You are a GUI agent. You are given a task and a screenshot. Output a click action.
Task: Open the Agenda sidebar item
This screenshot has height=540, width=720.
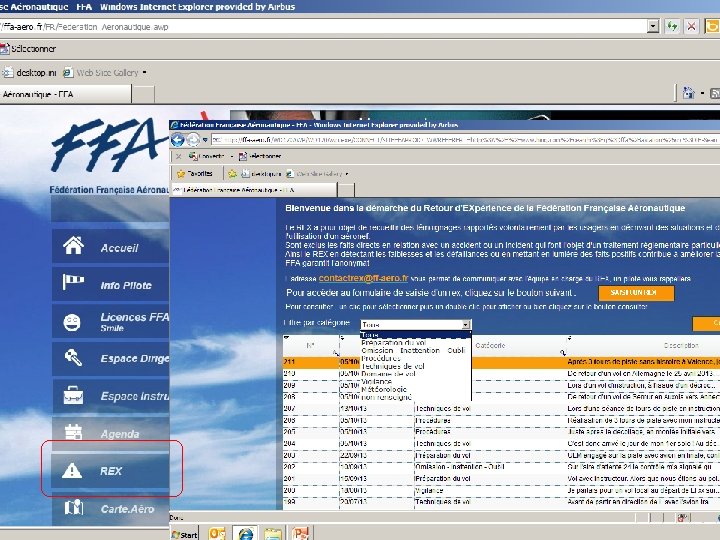[x=111, y=433]
